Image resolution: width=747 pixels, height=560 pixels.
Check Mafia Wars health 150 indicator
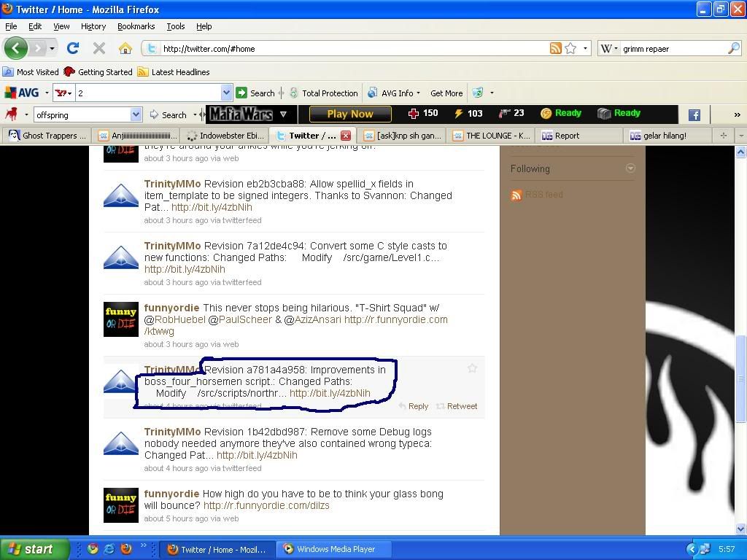[x=423, y=113]
